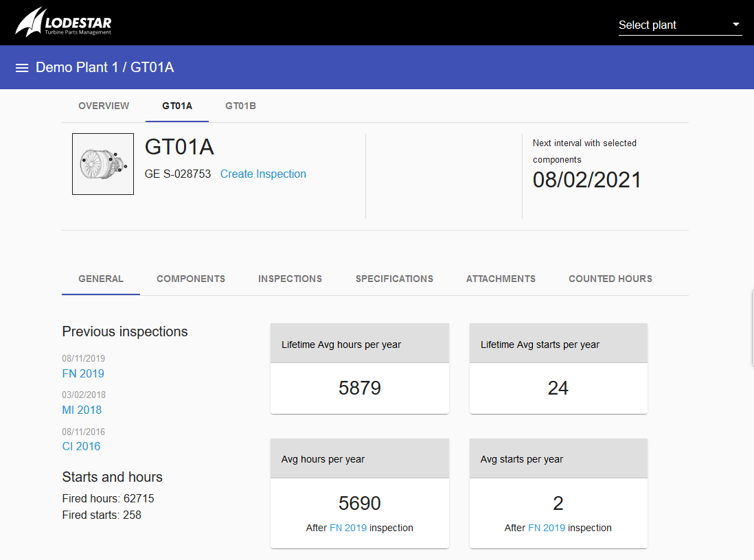Viewport: 754px width, 560px height.
Task: Click the Create Inspection link
Action: [263, 174]
